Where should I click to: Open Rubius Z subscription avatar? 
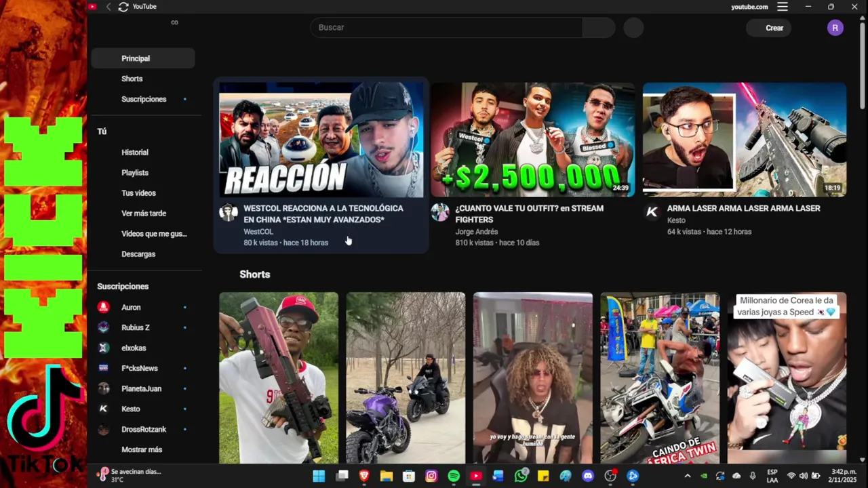coord(103,327)
